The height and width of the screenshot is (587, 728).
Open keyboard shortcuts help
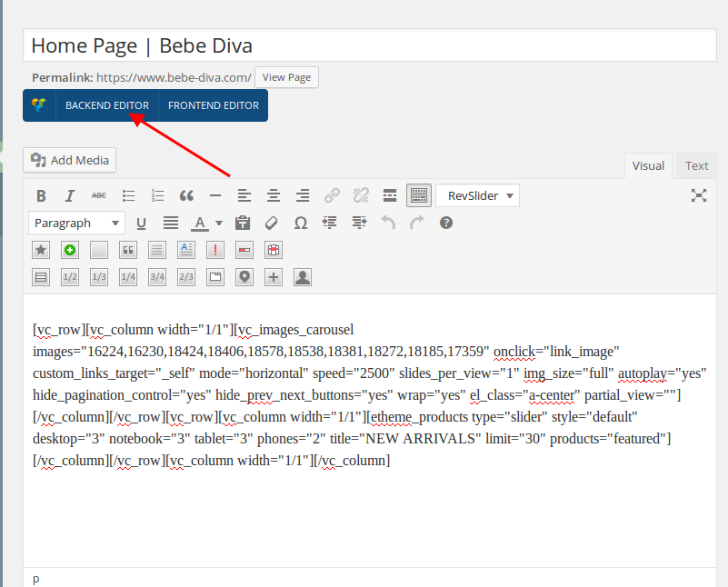point(446,224)
